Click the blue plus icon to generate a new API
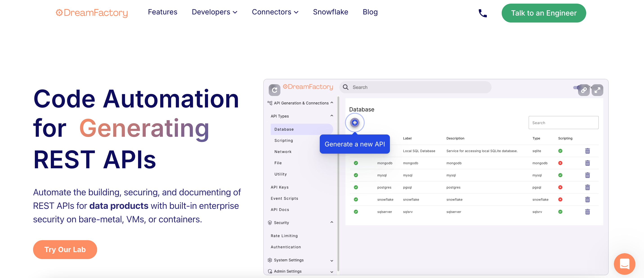 pos(355,123)
